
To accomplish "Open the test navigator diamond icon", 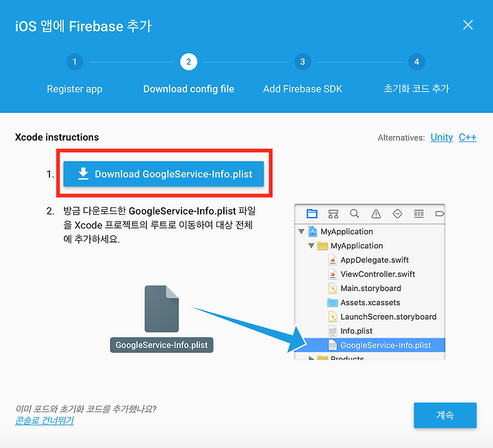I will click(x=397, y=214).
